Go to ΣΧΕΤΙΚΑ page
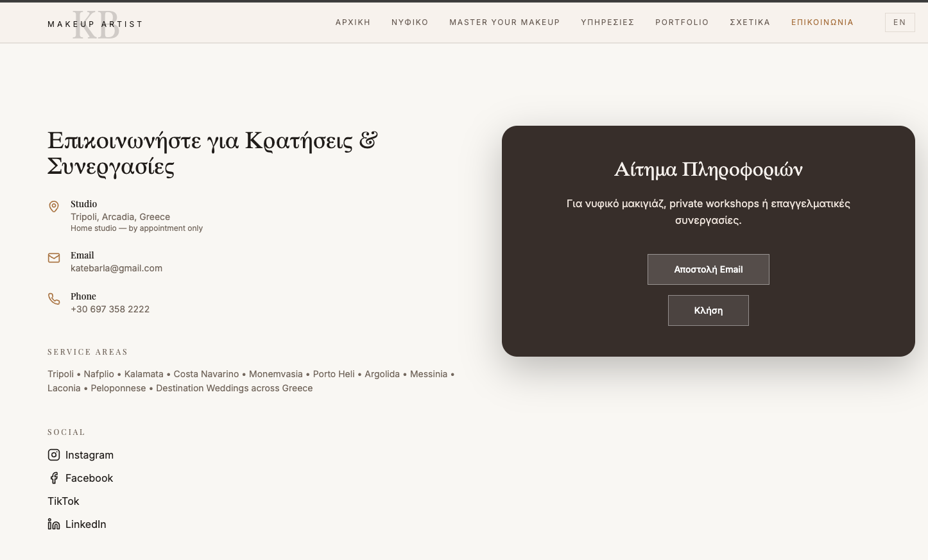 pyautogui.click(x=750, y=22)
